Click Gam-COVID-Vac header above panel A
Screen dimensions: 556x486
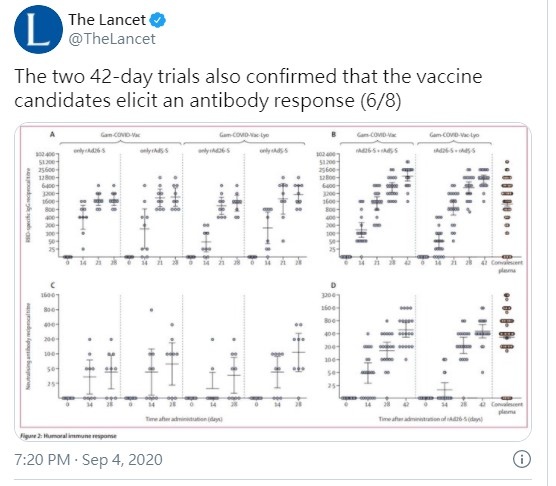(121, 135)
